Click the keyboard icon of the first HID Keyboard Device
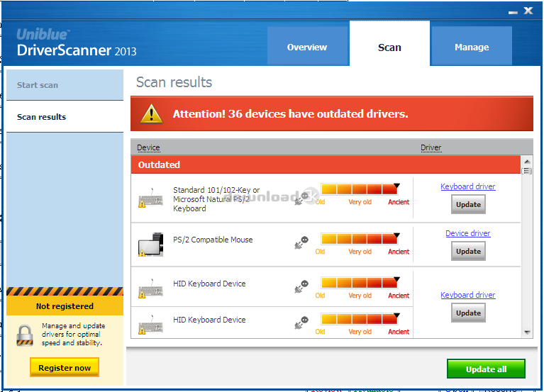Screen dimensions: 544x392 pyautogui.click(x=150, y=289)
